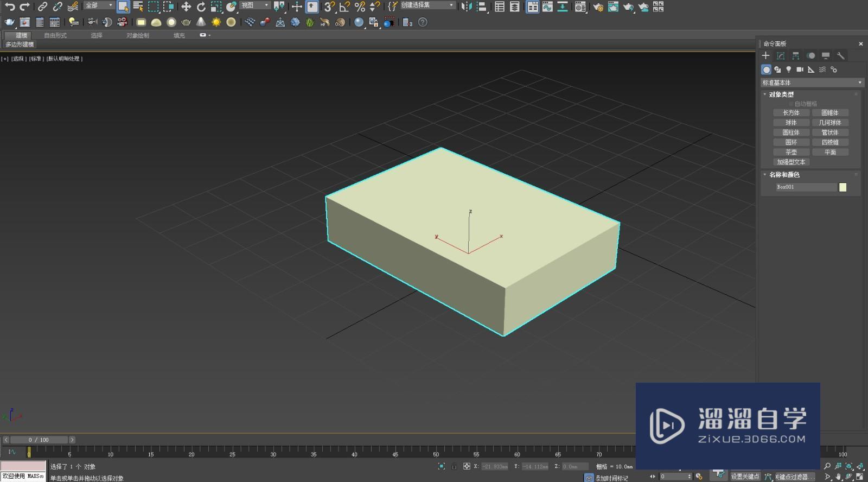Open the reference coordinate 视图 dropdown
Viewport: 868px width, 482px height.
(x=255, y=5)
